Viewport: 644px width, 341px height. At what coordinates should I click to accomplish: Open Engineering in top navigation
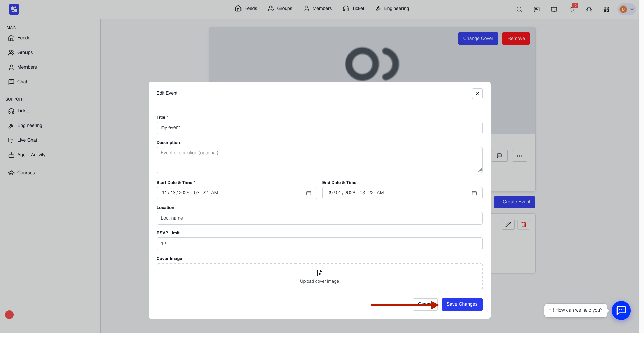pos(392,9)
